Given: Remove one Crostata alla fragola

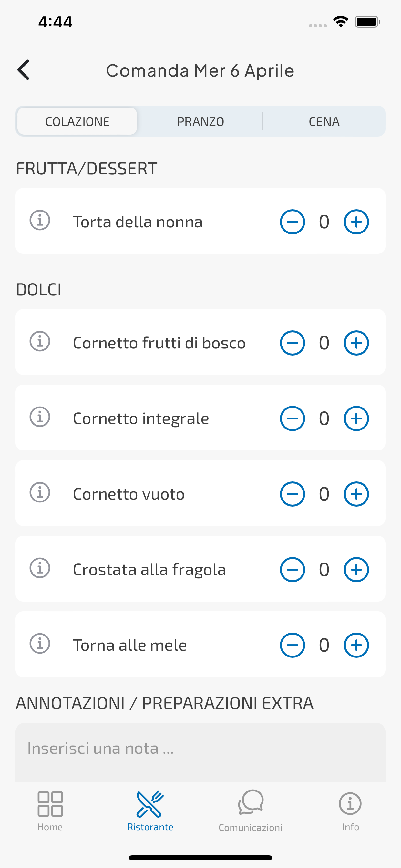Looking at the screenshot, I should point(292,569).
